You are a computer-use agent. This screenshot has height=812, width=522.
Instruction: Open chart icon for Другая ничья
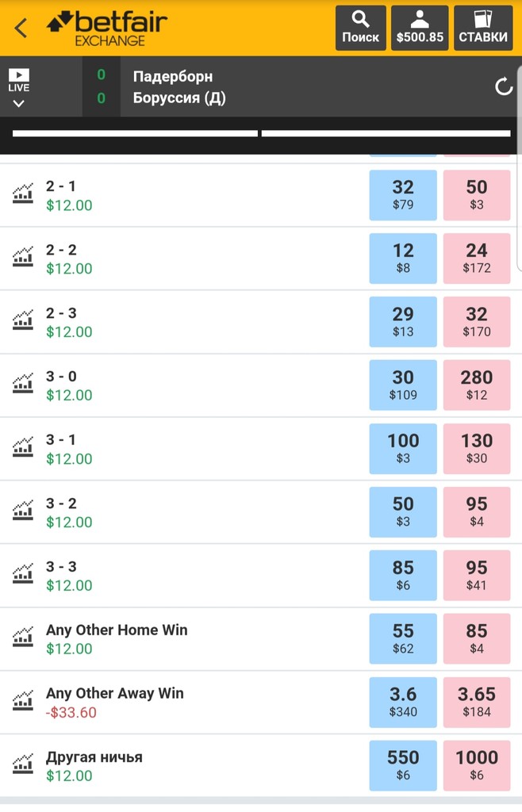pyautogui.click(x=23, y=764)
